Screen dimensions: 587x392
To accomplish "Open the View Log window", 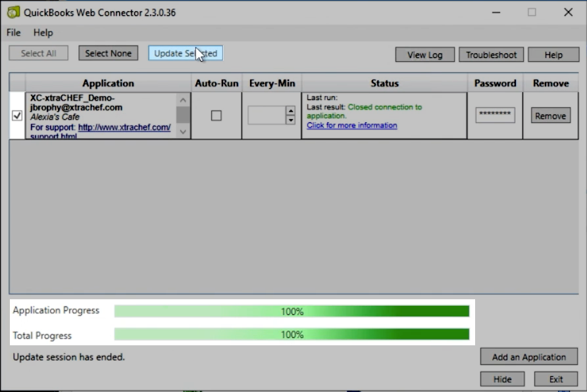I will point(424,55).
